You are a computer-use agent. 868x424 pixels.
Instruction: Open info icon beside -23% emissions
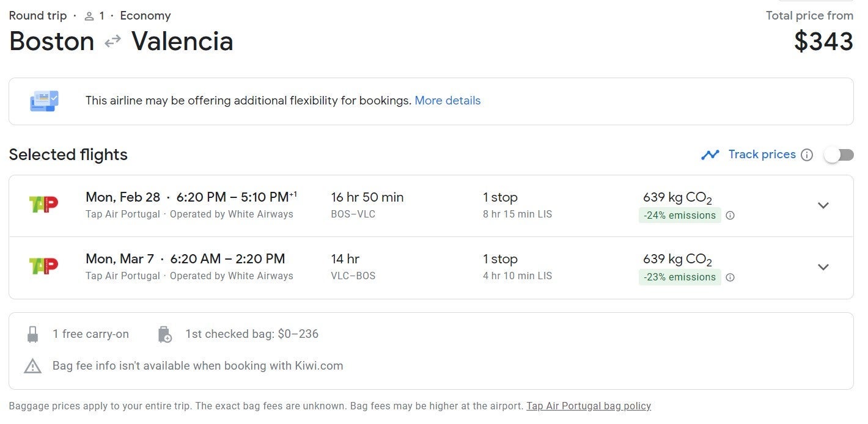click(x=730, y=277)
